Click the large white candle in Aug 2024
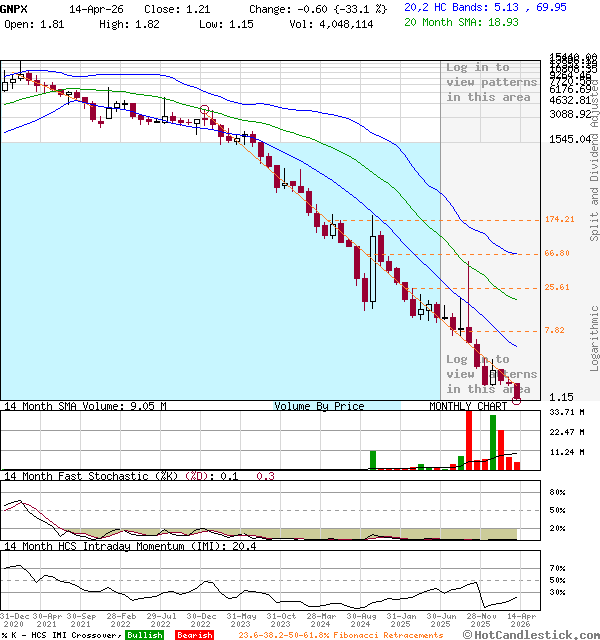Image resolution: width=600 pixels, height=640 pixels. tap(373, 268)
